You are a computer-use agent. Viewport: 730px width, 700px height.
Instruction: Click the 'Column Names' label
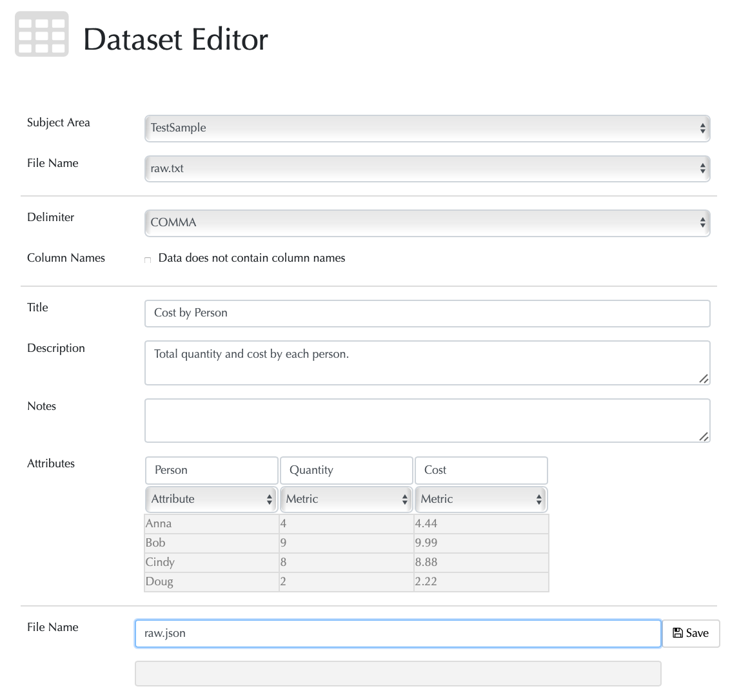tap(66, 258)
